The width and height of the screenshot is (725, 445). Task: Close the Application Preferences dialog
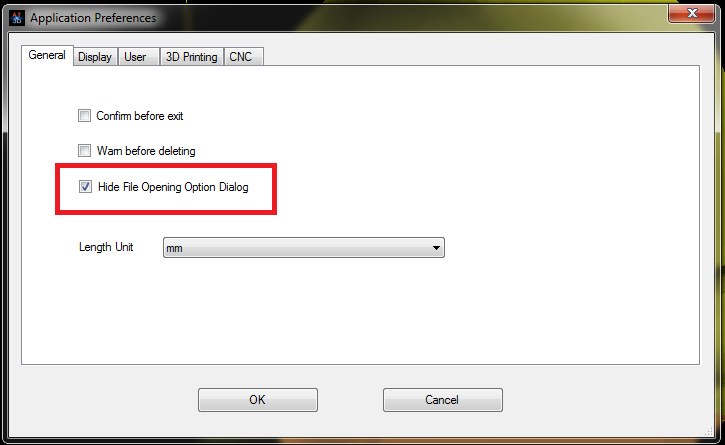(691, 13)
